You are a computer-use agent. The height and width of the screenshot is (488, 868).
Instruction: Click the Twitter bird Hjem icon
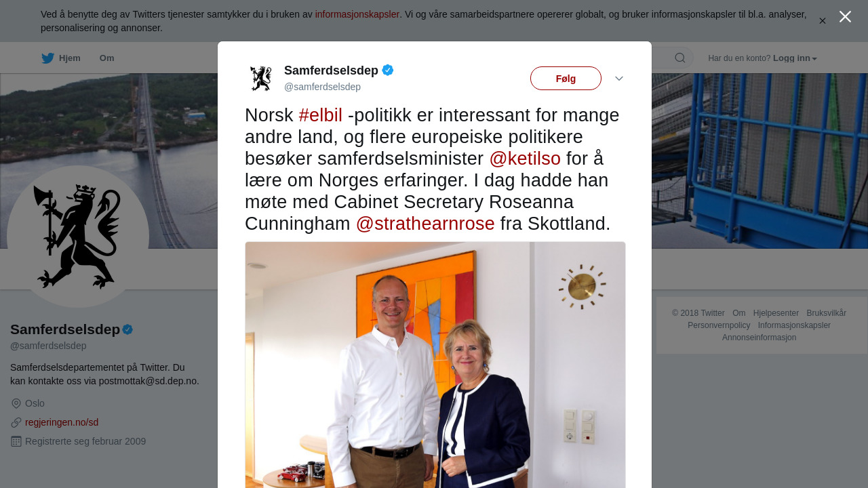click(48, 58)
